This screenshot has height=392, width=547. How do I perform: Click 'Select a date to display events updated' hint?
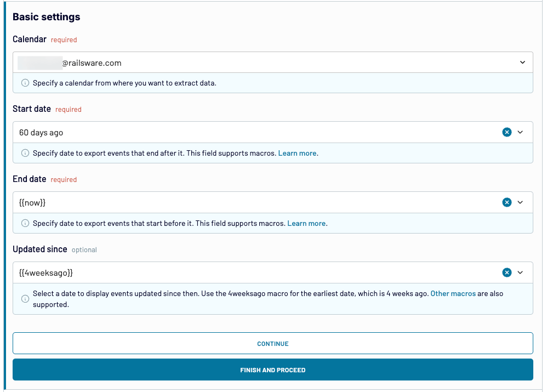(268, 299)
